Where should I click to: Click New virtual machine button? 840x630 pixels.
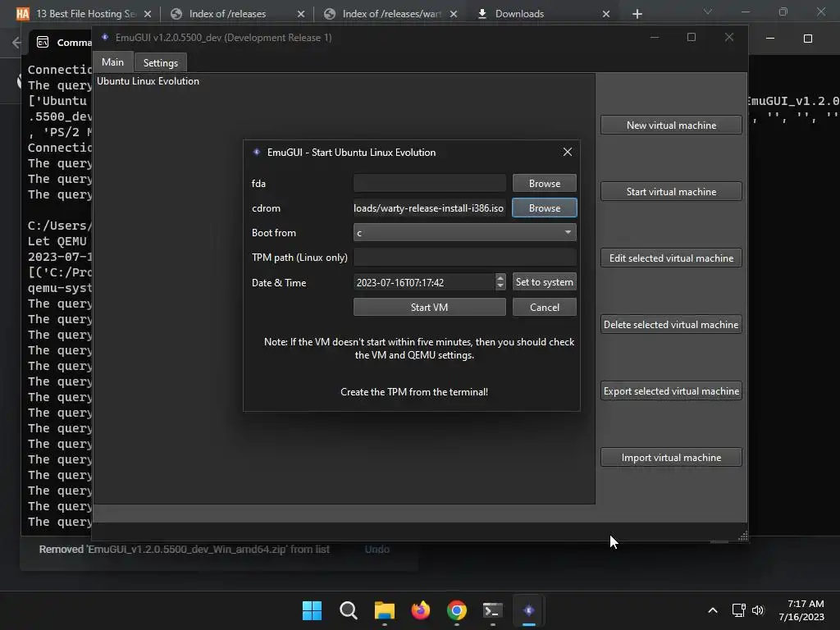[671, 125]
